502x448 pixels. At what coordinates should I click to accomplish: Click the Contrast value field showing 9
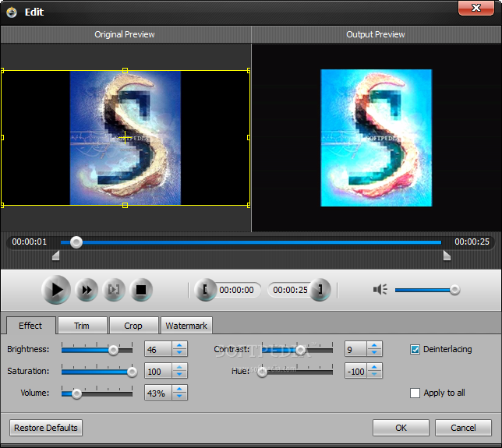coord(355,349)
